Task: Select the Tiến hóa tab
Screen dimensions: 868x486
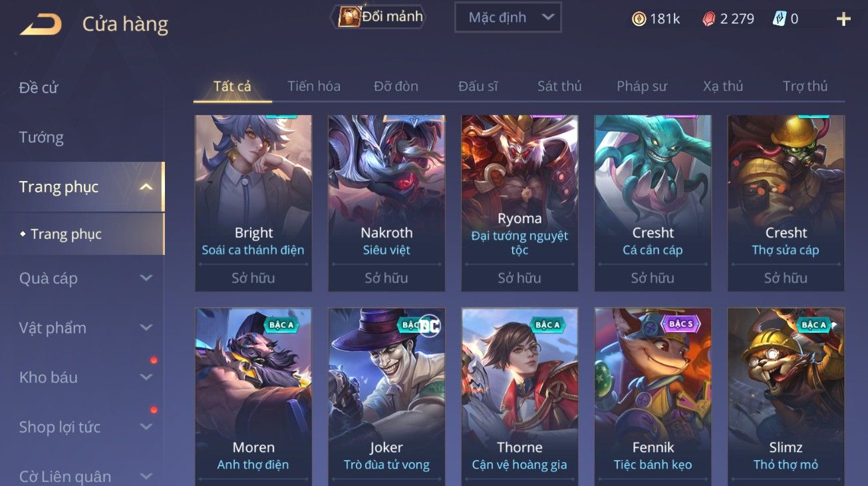Action: [314, 86]
